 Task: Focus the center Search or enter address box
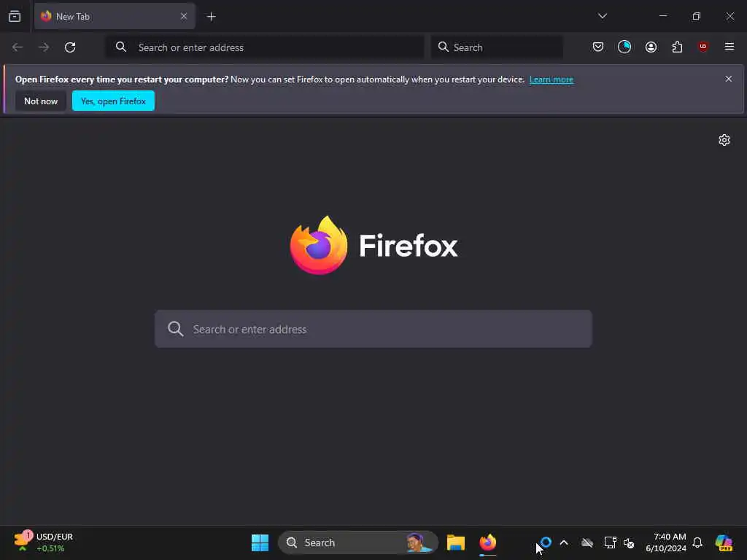pos(373,329)
